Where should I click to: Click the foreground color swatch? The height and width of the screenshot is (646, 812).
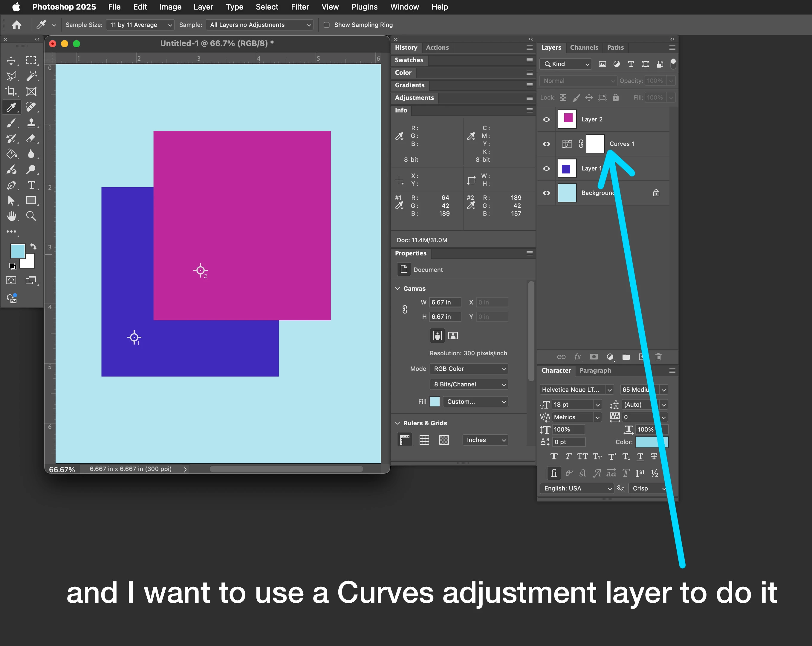(17, 251)
